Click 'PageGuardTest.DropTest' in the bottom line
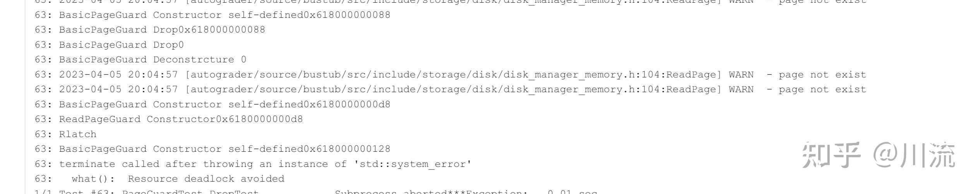980x194 pixels. tap(190, 192)
